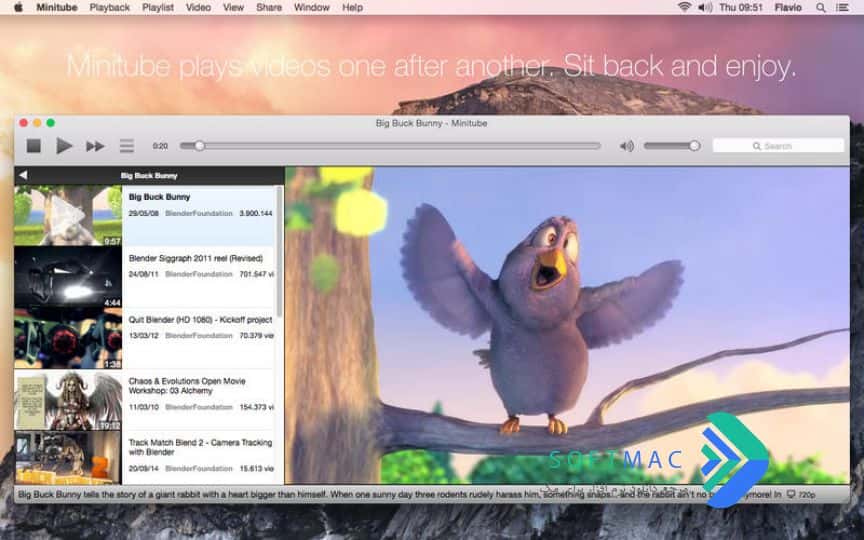Click the playlist vertical scrollbar

click(279, 252)
